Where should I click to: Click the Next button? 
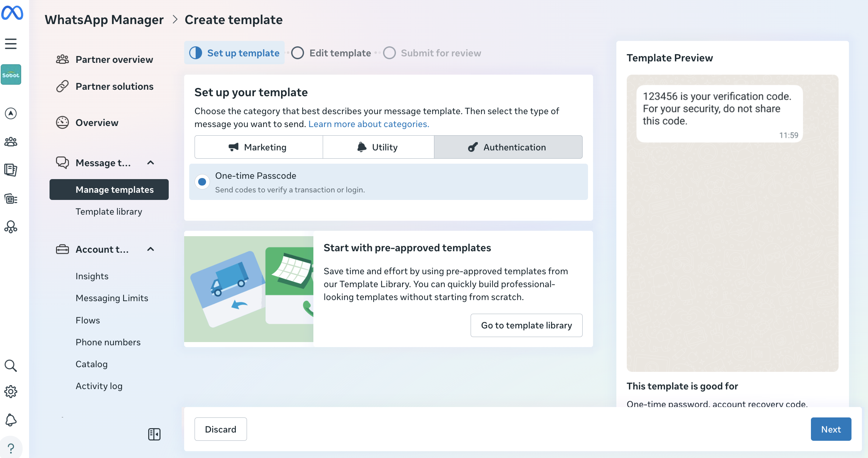tap(831, 429)
